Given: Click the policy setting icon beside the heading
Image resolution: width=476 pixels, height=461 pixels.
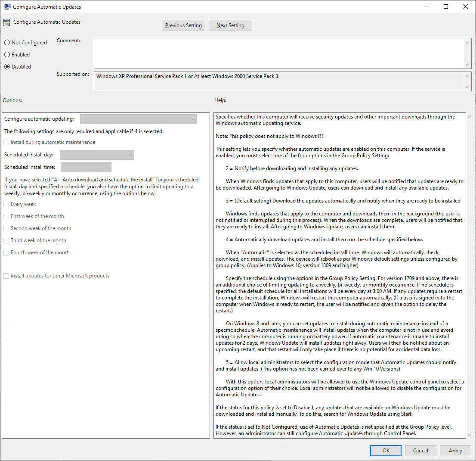Looking at the screenshot, I should (x=6, y=23).
